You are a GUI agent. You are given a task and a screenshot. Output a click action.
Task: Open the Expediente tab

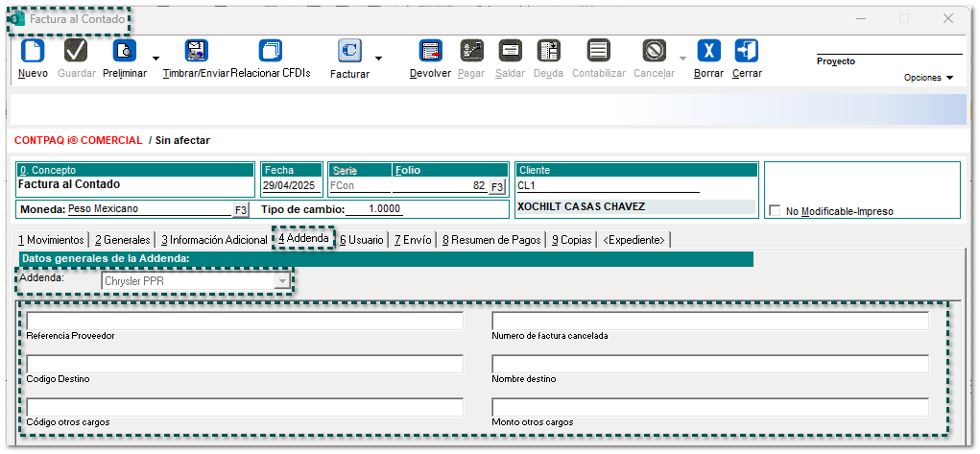pos(633,240)
